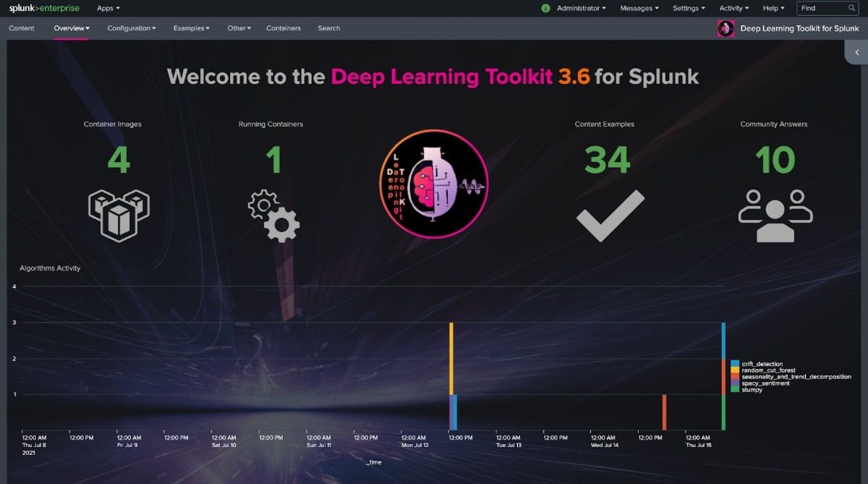This screenshot has height=484, width=868.
Task: Click the magnifier icon in Find box
Action: (x=851, y=8)
